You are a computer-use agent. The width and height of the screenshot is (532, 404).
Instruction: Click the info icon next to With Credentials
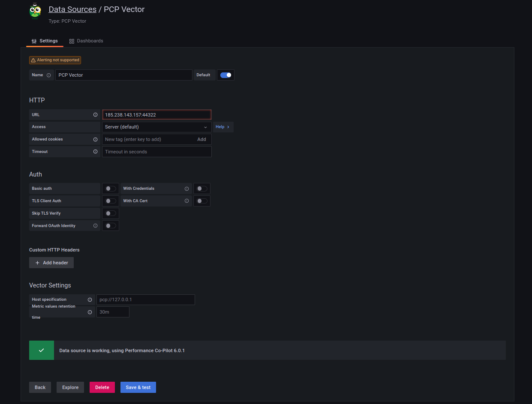tap(186, 189)
